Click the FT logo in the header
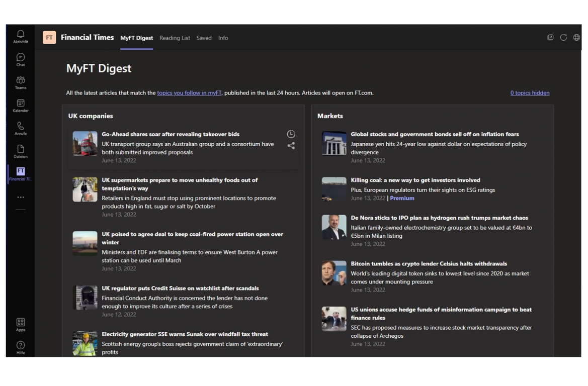 [49, 38]
